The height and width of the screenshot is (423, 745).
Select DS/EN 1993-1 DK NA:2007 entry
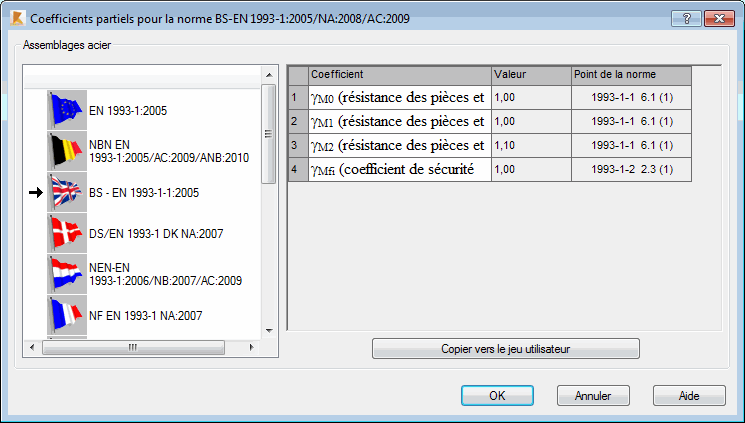(156, 233)
